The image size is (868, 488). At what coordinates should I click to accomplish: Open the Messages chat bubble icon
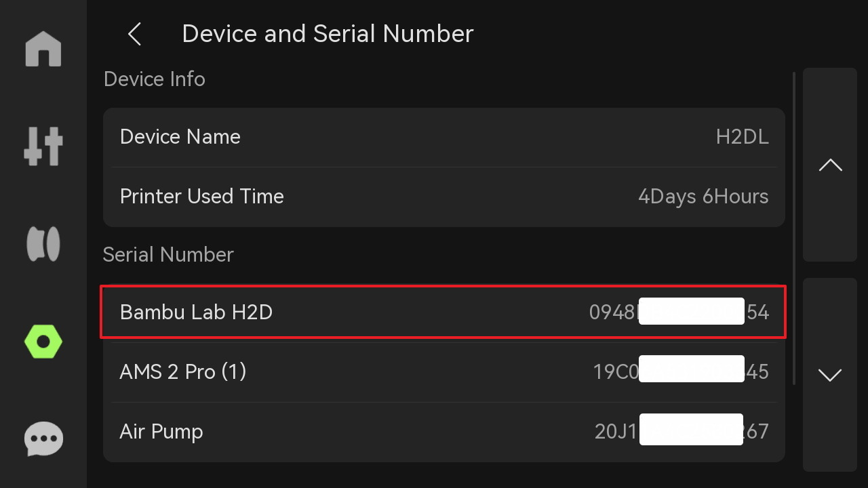pos(43,439)
